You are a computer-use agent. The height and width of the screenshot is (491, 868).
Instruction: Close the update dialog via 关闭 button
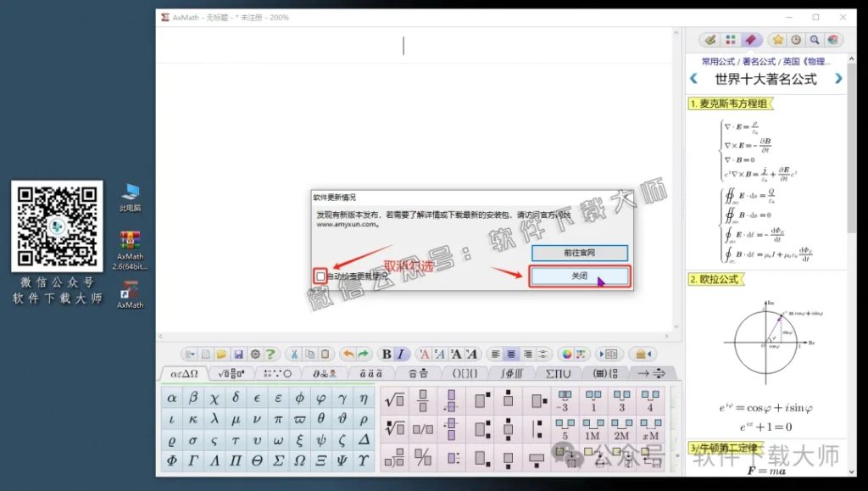point(579,276)
